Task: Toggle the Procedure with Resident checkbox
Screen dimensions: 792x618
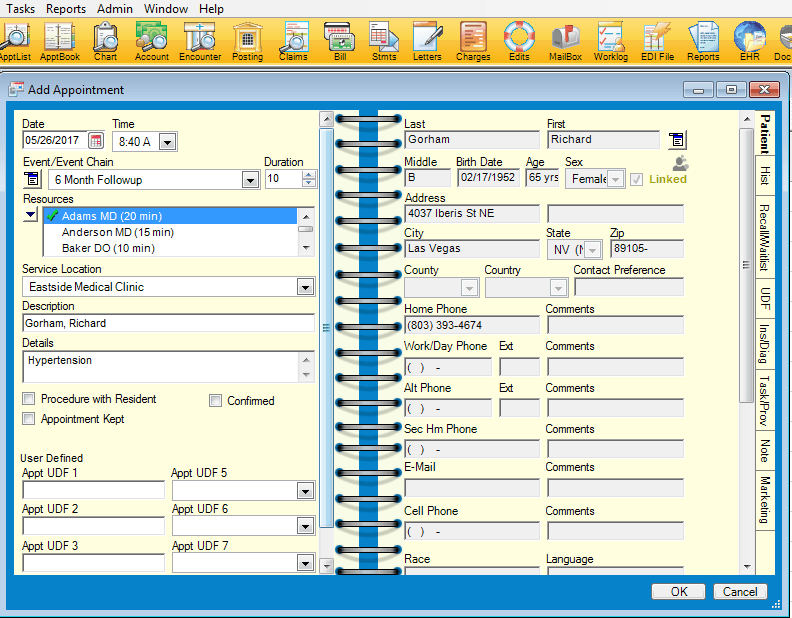Action: (x=29, y=399)
